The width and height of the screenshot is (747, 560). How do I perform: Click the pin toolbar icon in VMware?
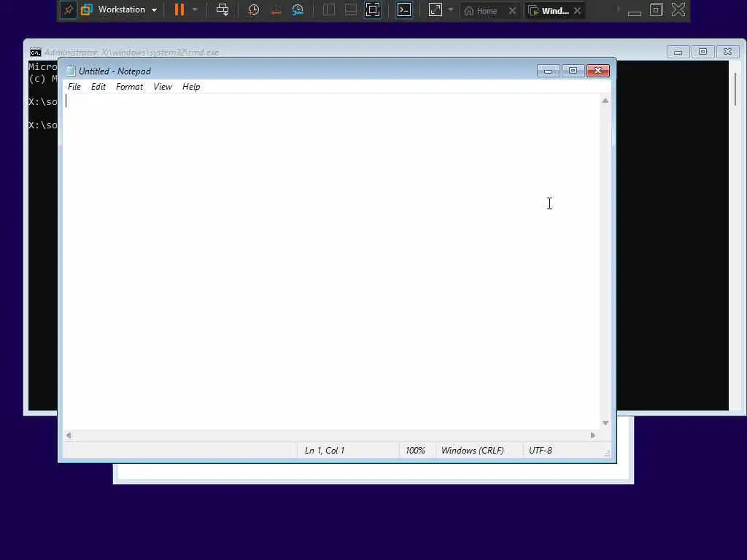69,10
